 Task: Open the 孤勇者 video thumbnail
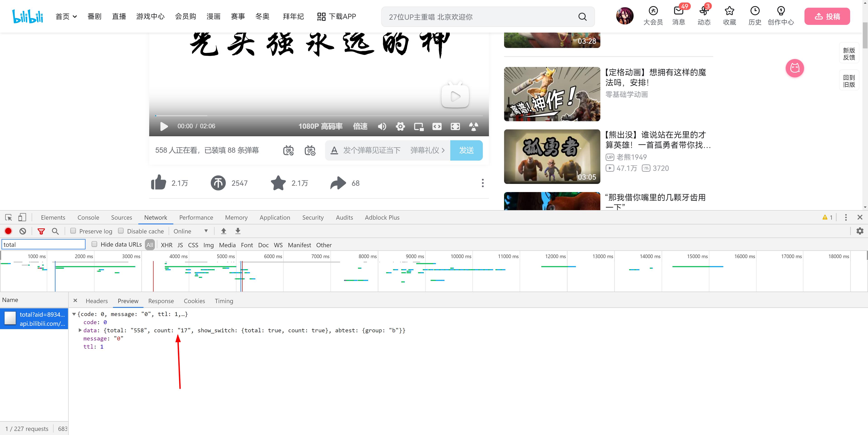(x=552, y=157)
